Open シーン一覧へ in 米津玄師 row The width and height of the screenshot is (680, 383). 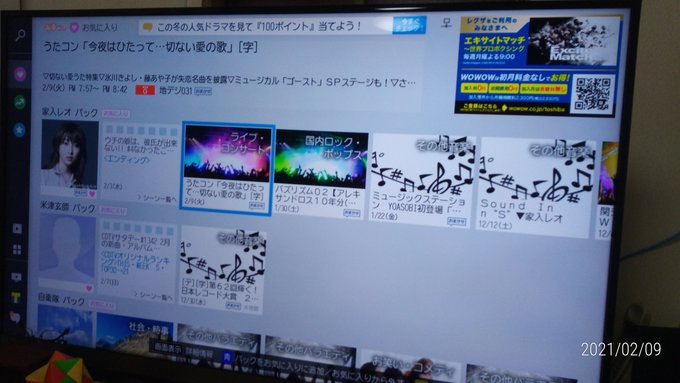click(x=153, y=297)
